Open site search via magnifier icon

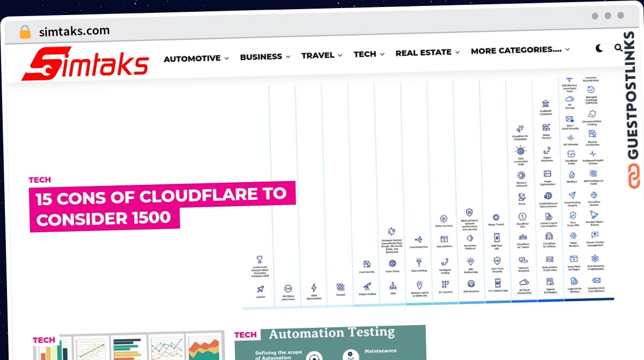point(618,48)
